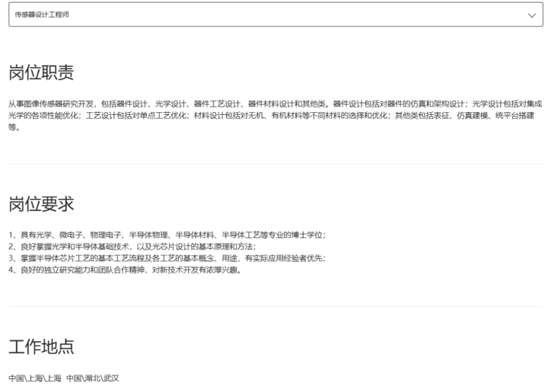
Task: Click the location 中国\湖北\武汉
Action: [93, 378]
